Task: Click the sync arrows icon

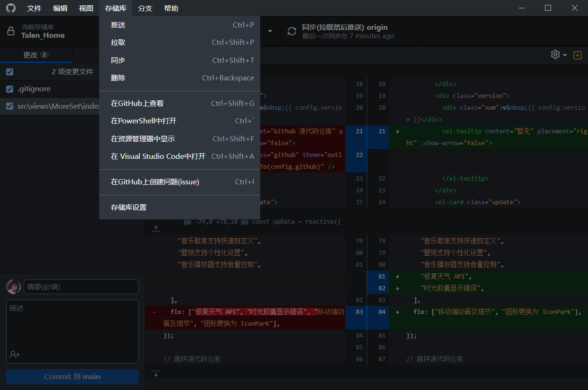Action: tap(292, 31)
